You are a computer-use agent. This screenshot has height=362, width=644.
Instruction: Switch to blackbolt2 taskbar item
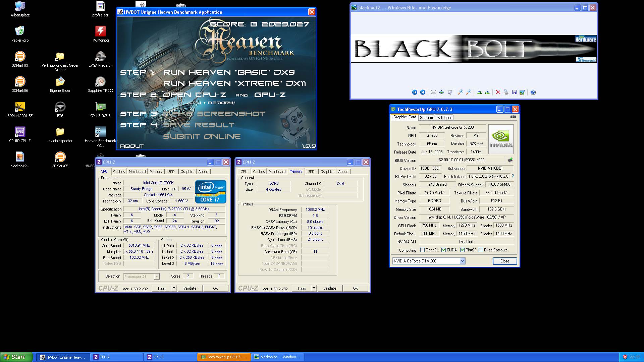pyautogui.click(x=277, y=357)
